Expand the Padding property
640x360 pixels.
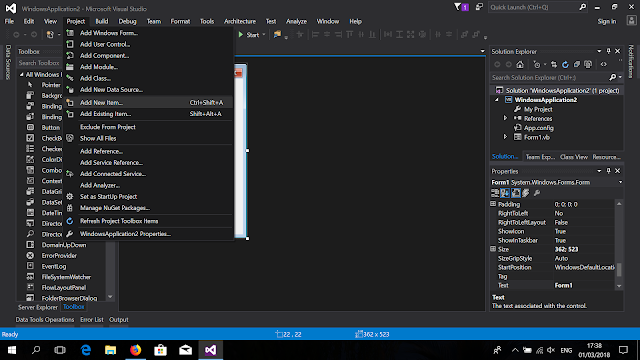click(493, 204)
